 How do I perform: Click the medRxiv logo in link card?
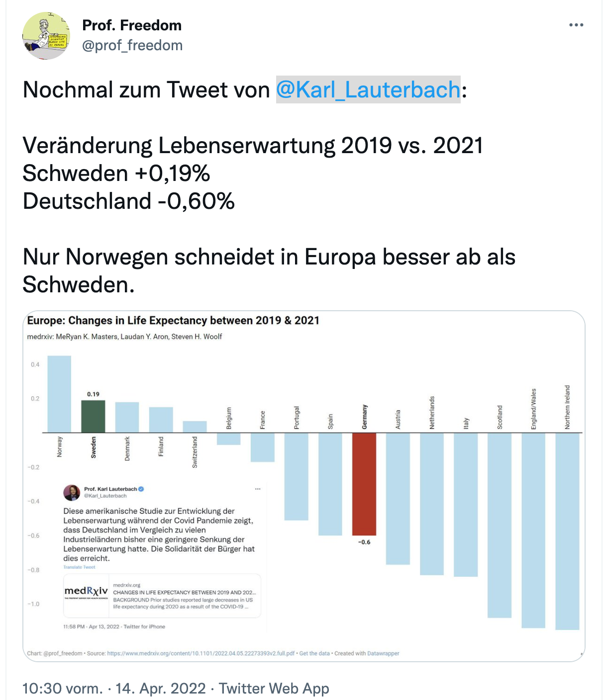(x=86, y=592)
